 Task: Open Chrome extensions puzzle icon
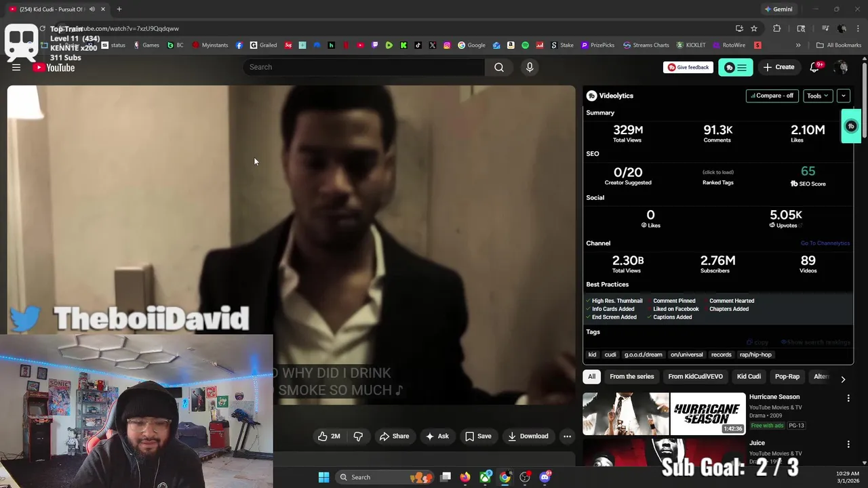coord(777,28)
